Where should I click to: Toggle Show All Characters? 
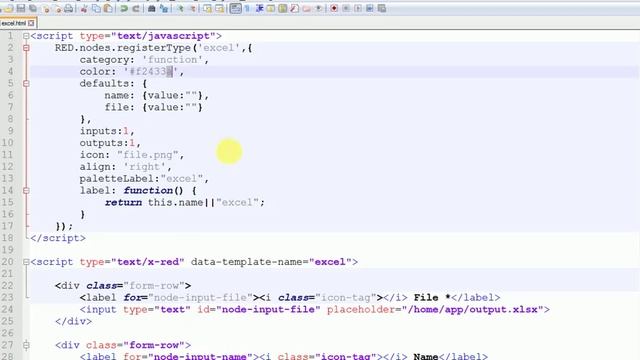pyautogui.click(x=247, y=8)
